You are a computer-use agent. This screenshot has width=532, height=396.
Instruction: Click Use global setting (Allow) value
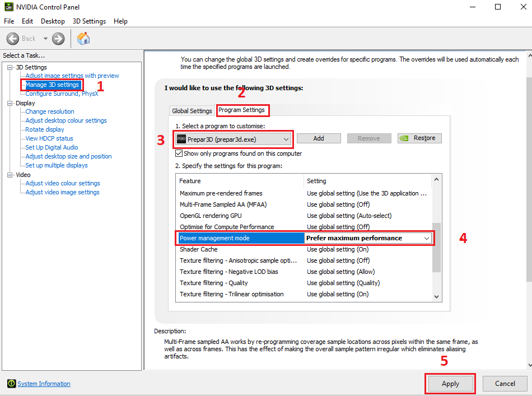[x=341, y=272]
